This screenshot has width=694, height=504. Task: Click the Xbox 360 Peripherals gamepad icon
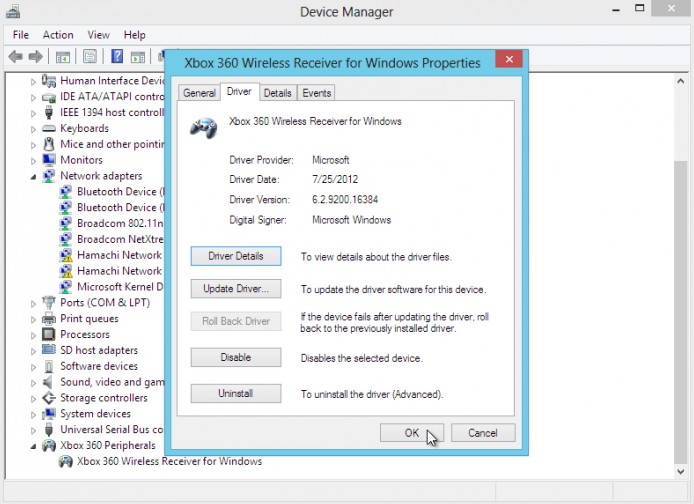click(x=49, y=445)
